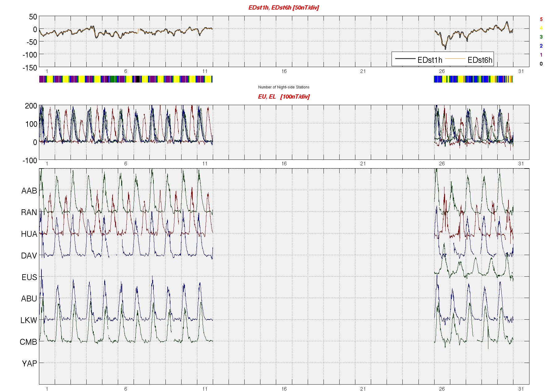
Task: Click the '-150' y-axis tick of EDst plot
Action: [x=30, y=68]
